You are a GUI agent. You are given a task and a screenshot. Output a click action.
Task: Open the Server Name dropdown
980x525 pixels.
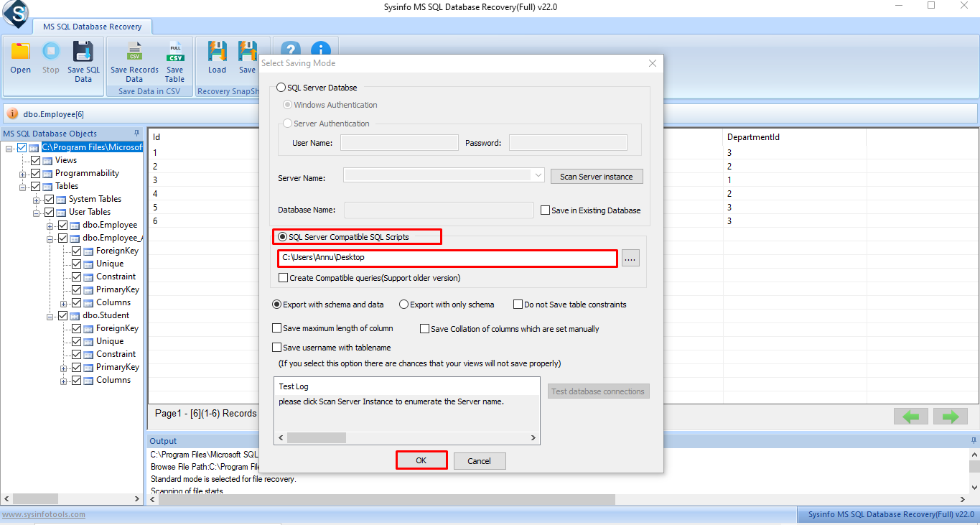tap(538, 175)
